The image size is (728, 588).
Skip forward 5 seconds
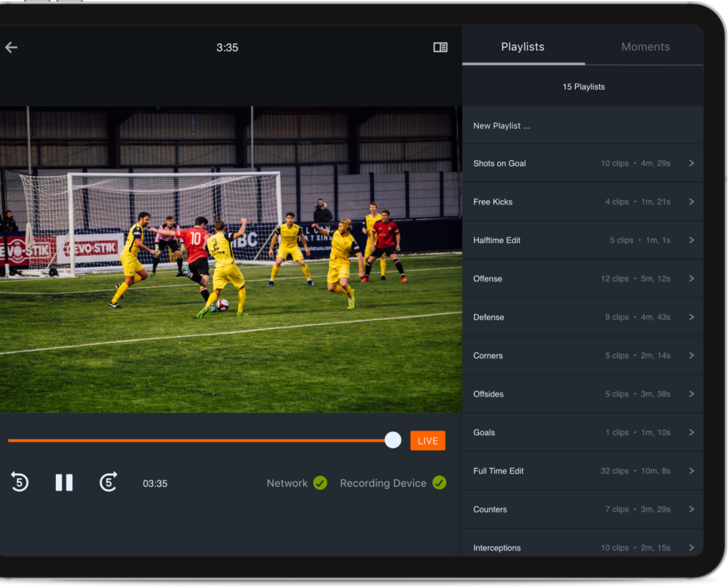tap(108, 482)
